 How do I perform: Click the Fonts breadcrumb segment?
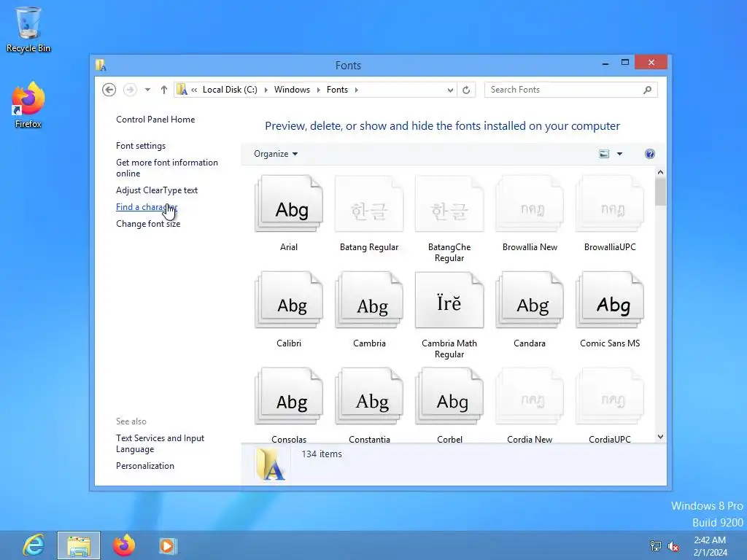337,90
